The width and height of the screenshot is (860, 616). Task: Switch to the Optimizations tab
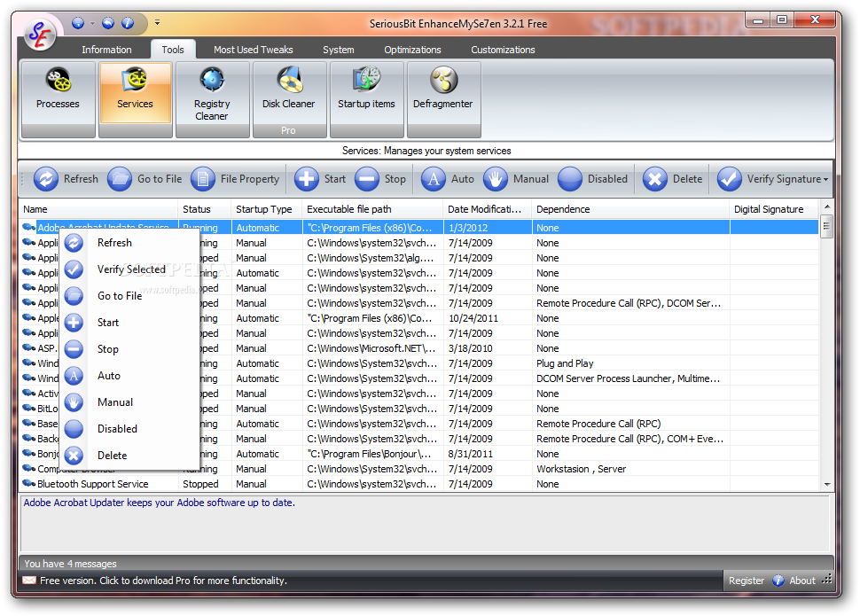click(x=412, y=50)
